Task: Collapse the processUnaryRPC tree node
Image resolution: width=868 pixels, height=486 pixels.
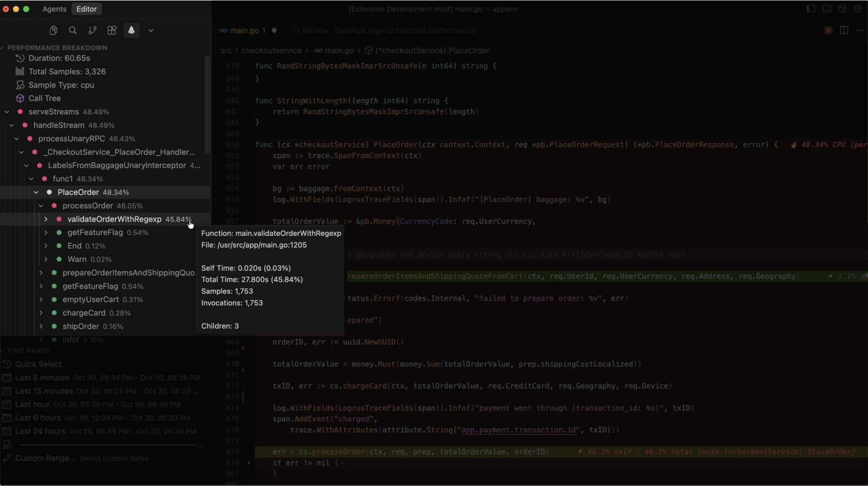Action: click(x=17, y=138)
